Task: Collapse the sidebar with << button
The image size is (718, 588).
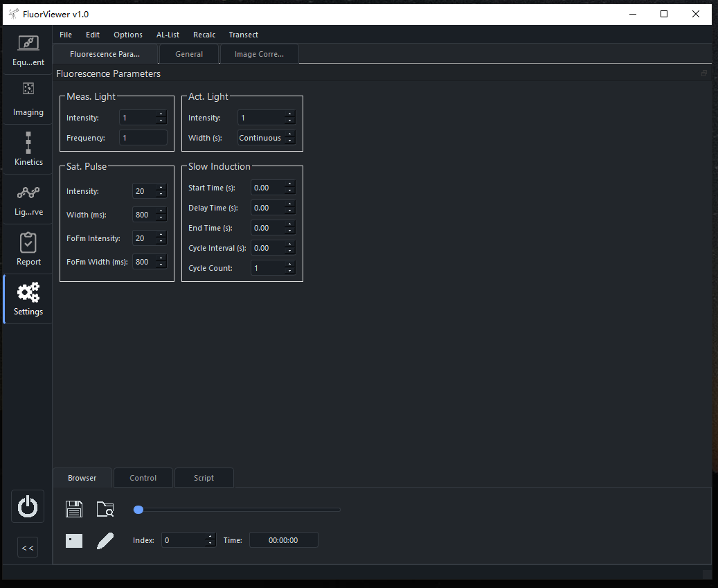Action: coord(28,548)
